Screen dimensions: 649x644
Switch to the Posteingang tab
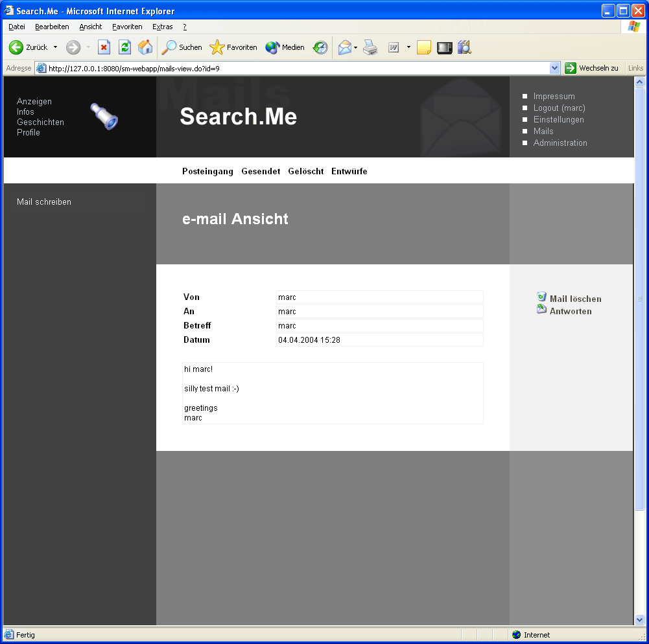pyautogui.click(x=207, y=171)
